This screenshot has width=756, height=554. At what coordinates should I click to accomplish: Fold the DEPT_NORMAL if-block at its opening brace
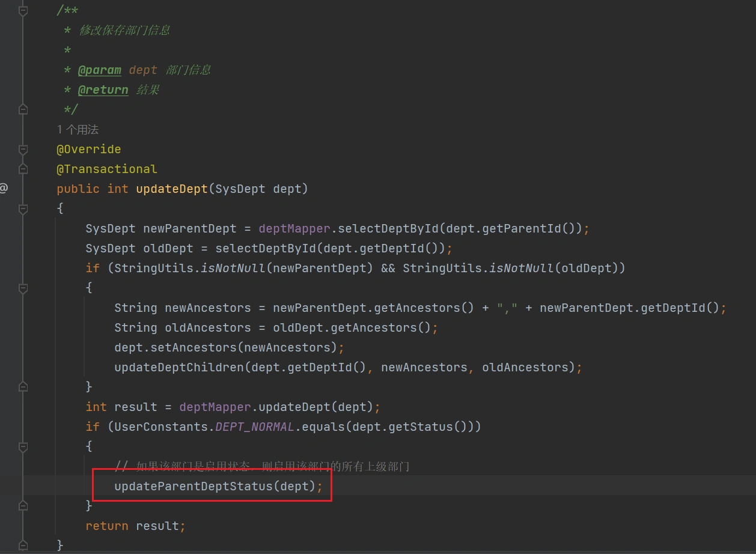click(x=23, y=446)
